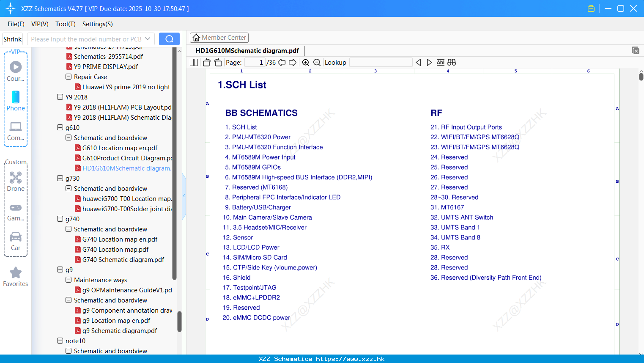
Task: Zoom out on the PDF
Action: pyautogui.click(x=317, y=62)
